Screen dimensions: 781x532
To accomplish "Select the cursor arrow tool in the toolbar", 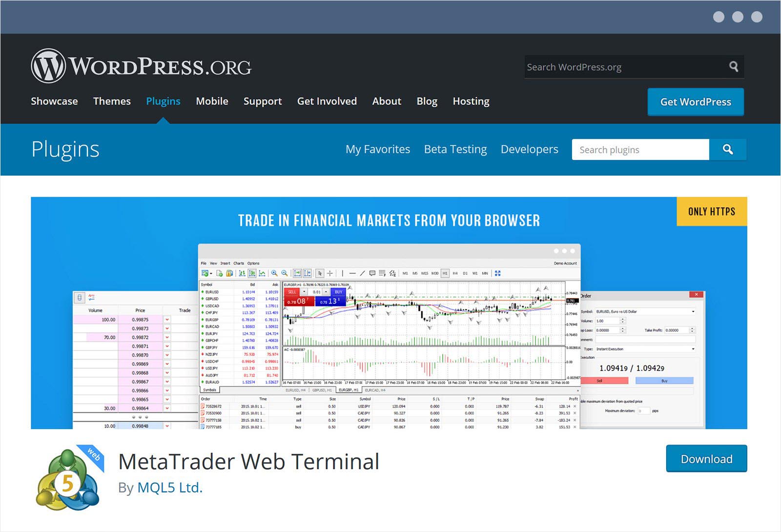I will 319,273.
